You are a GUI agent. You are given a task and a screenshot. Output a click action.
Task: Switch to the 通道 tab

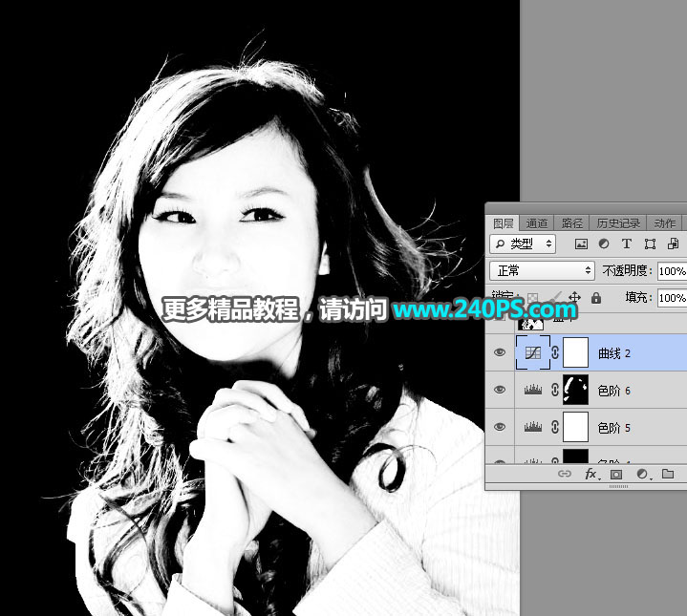point(537,223)
